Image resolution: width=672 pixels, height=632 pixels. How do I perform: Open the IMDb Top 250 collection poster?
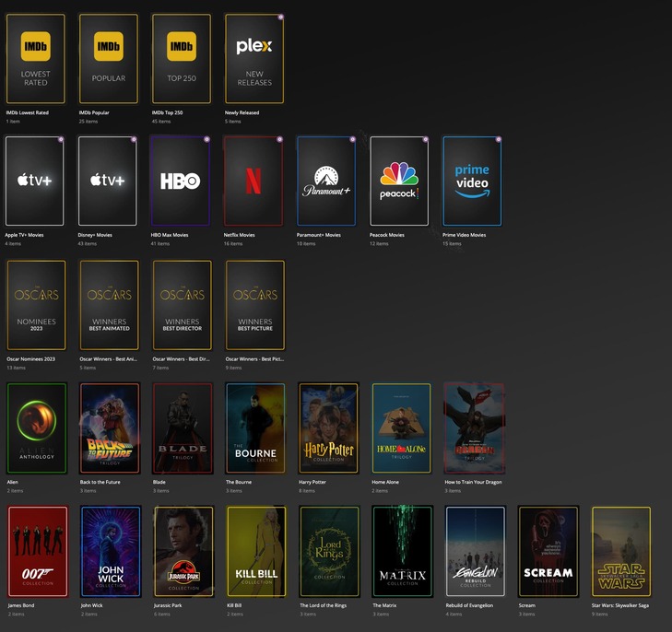tap(182, 59)
